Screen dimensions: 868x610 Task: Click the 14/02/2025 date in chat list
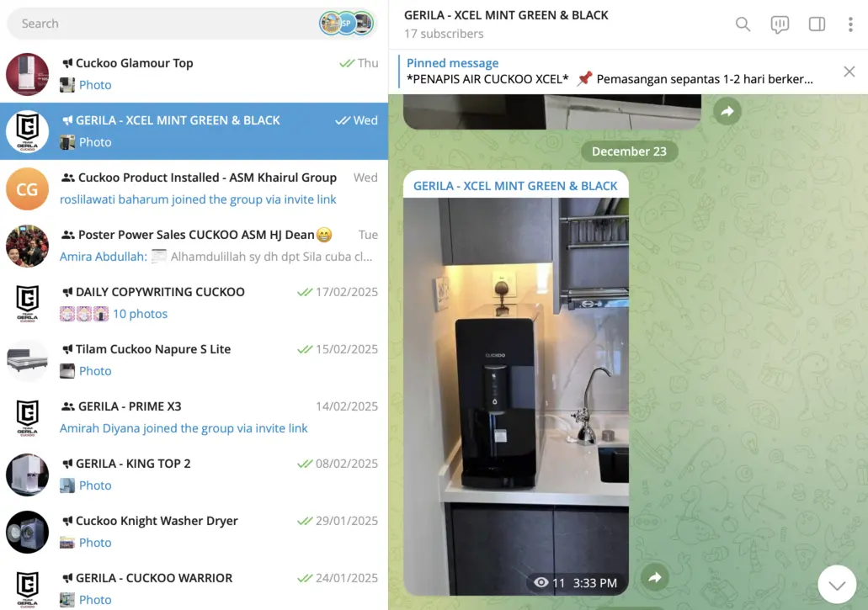click(x=347, y=406)
